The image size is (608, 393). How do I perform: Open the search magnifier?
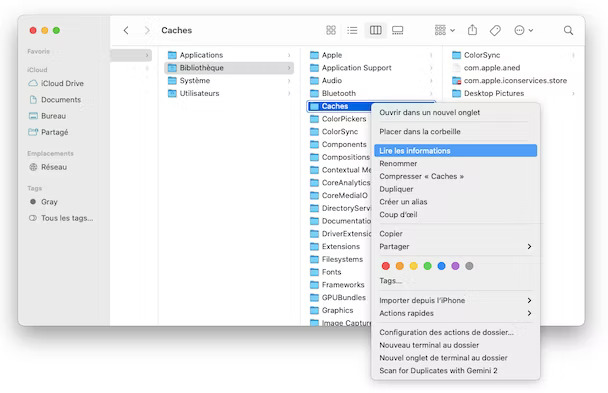[568, 30]
